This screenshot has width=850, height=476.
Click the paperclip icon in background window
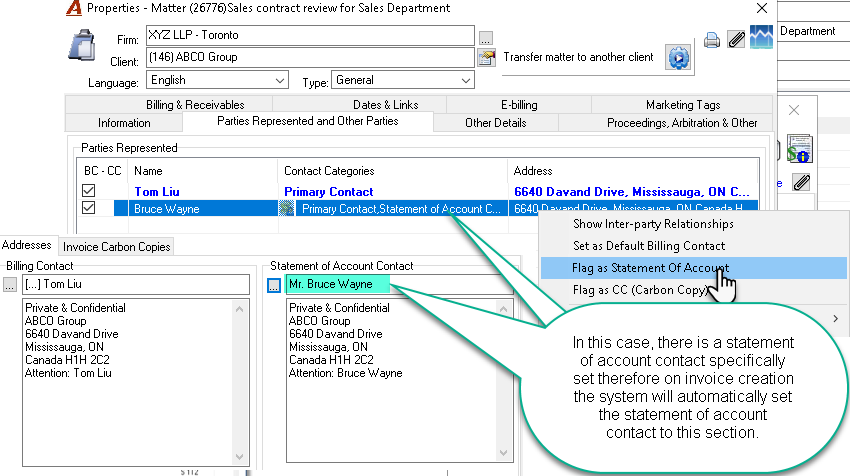tap(801, 183)
